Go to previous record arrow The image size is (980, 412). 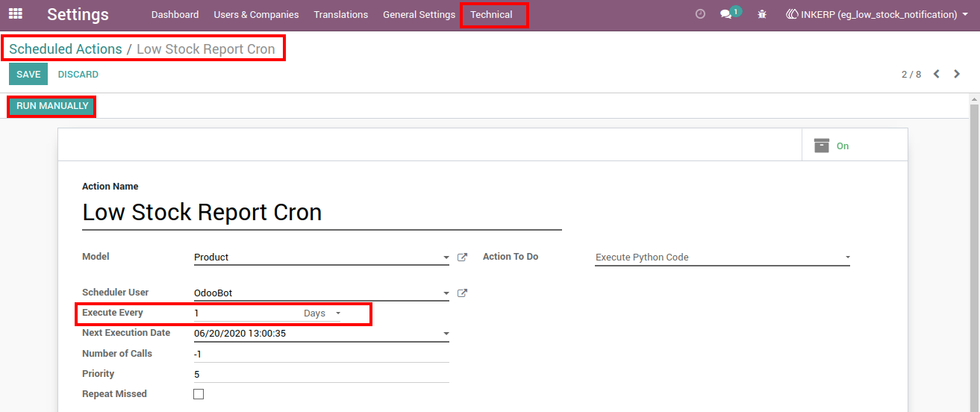[936, 74]
